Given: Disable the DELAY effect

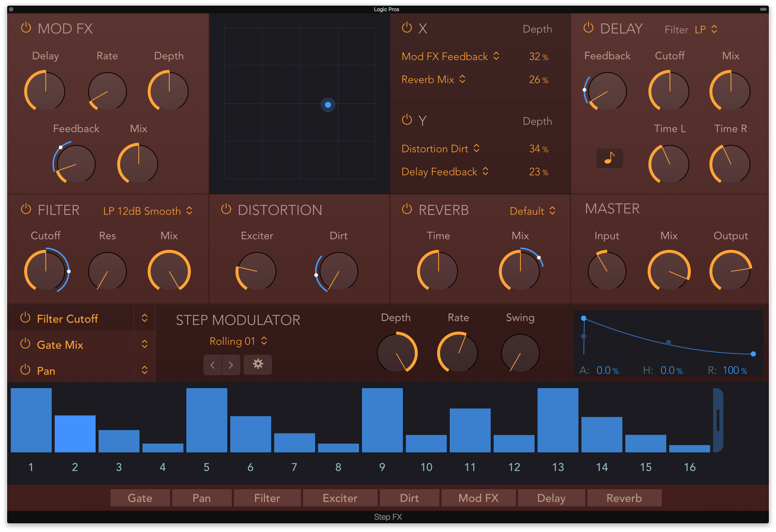Looking at the screenshot, I should (x=588, y=28).
